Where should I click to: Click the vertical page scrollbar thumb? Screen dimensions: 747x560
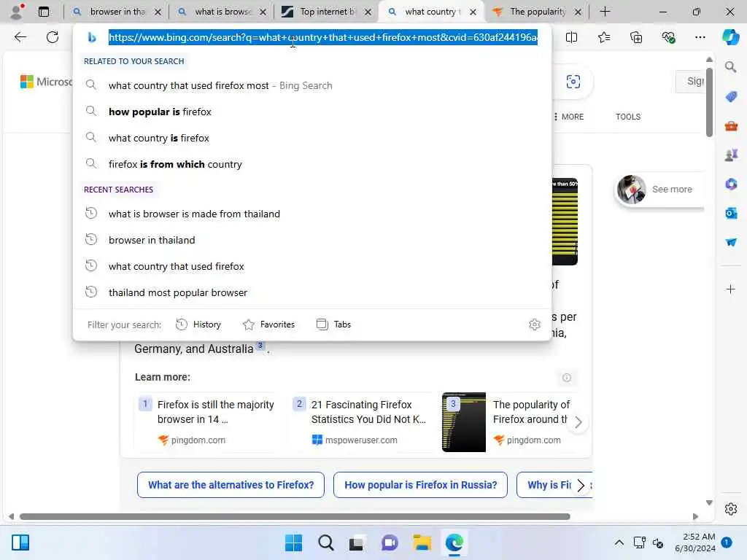tap(709, 102)
